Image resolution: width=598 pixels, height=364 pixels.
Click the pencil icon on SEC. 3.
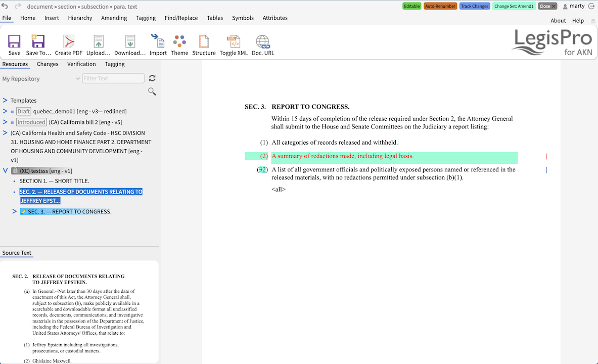pyautogui.click(x=24, y=212)
